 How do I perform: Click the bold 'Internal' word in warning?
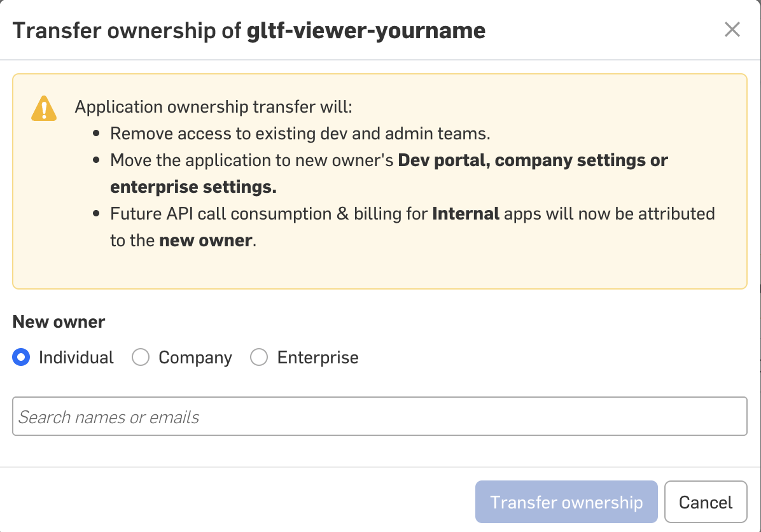(466, 214)
